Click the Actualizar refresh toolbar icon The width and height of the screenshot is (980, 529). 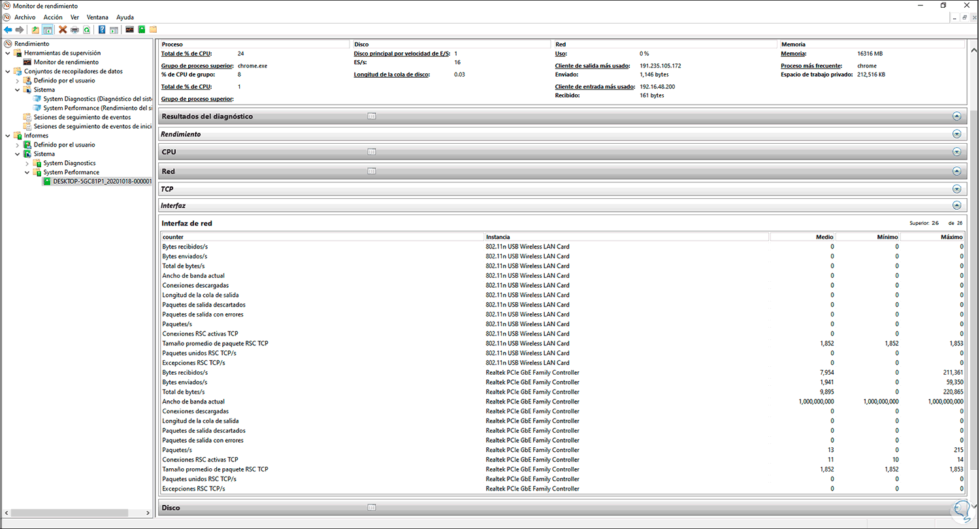(x=86, y=29)
